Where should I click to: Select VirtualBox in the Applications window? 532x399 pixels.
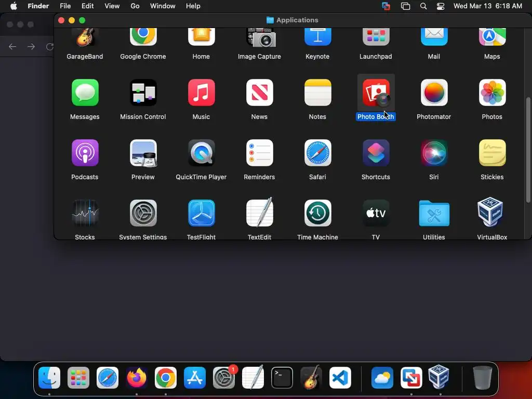pos(490,212)
